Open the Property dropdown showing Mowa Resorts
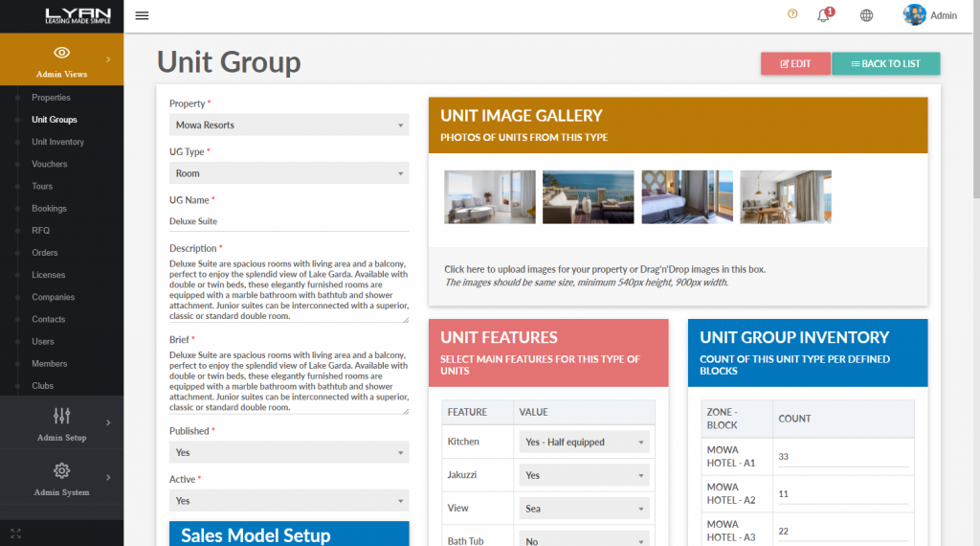The width and height of the screenshot is (980, 546). tap(289, 125)
